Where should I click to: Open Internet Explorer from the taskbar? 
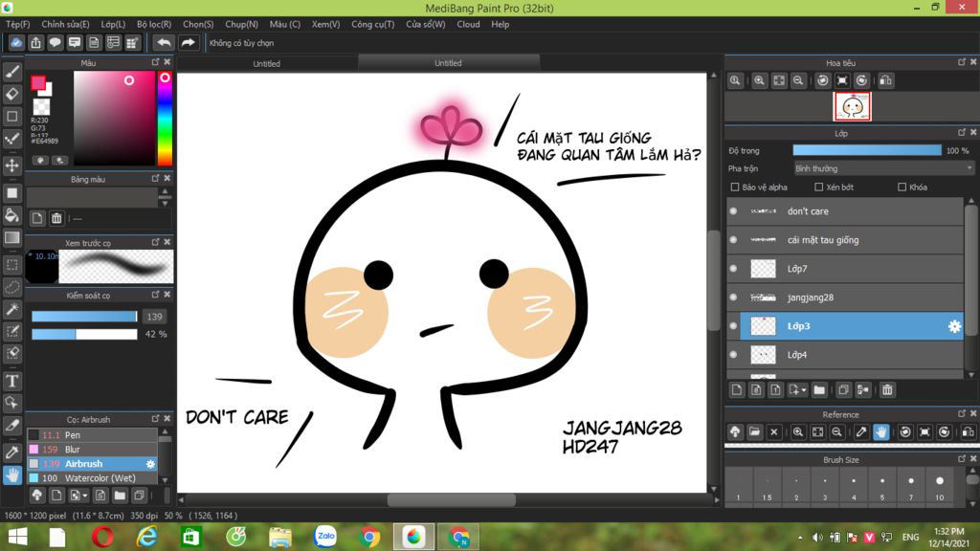146,537
